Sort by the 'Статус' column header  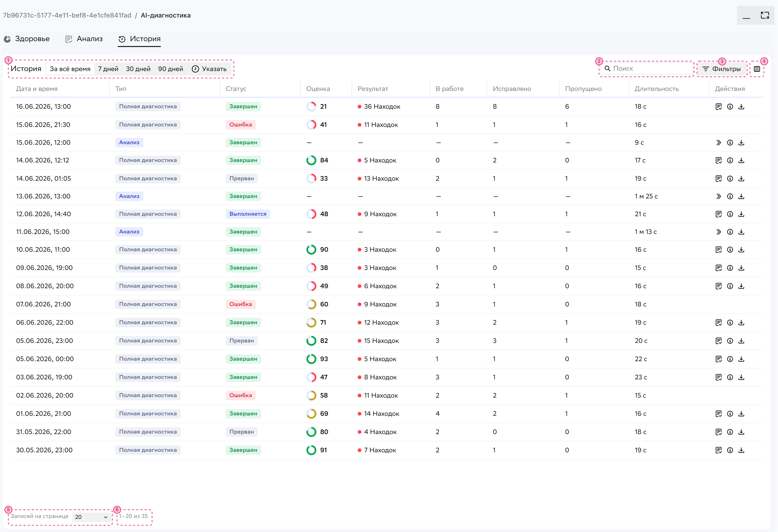point(236,89)
